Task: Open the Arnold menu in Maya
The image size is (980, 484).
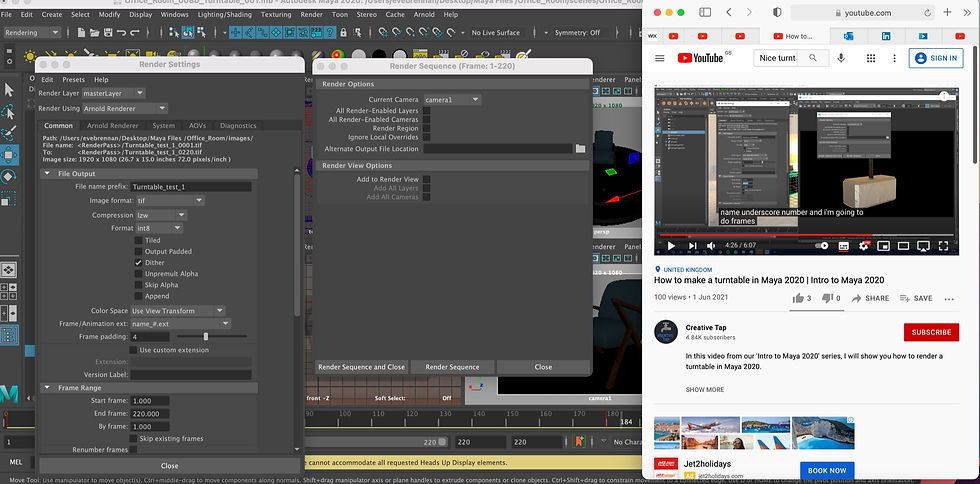Action: point(424,14)
